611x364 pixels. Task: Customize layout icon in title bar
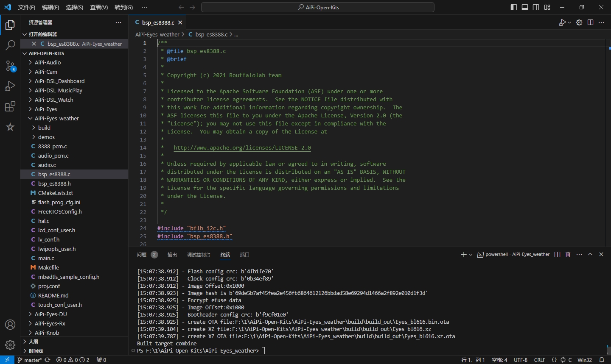coord(547,7)
